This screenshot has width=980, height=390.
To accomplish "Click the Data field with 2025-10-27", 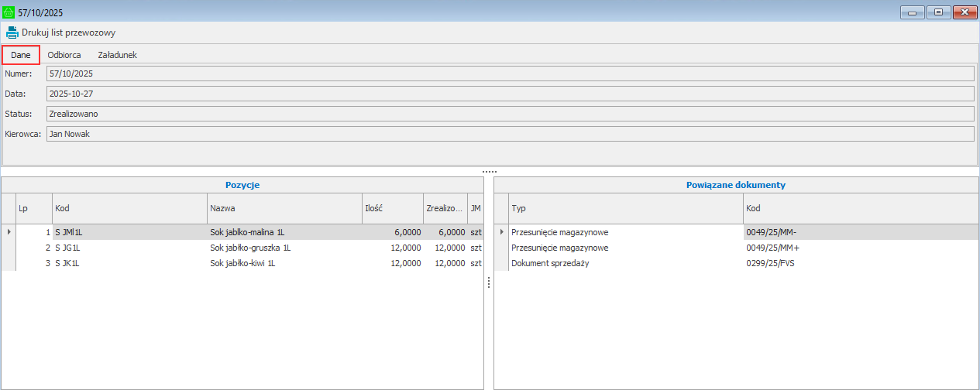I will click(x=509, y=94).
